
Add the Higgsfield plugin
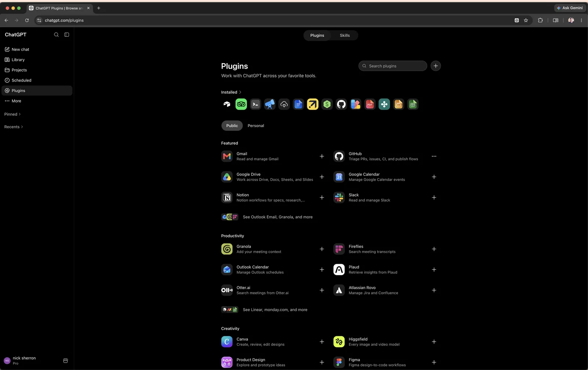coord(434,342)
